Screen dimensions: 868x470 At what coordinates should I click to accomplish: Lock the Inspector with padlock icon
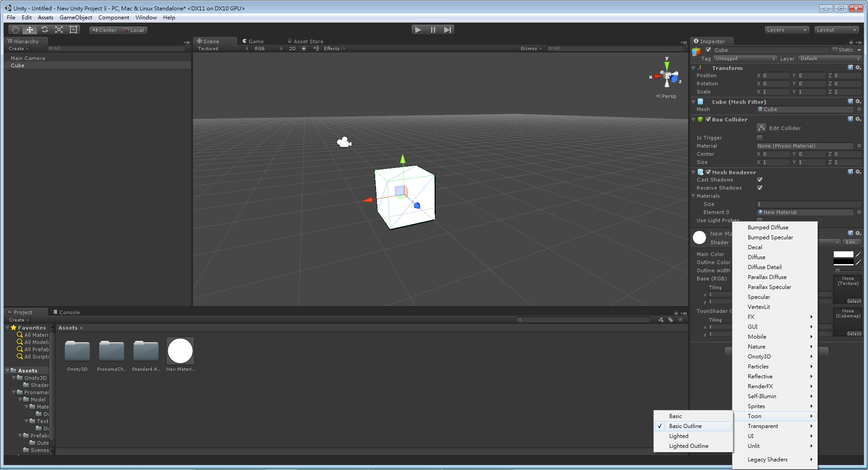(x=851, y=42)
